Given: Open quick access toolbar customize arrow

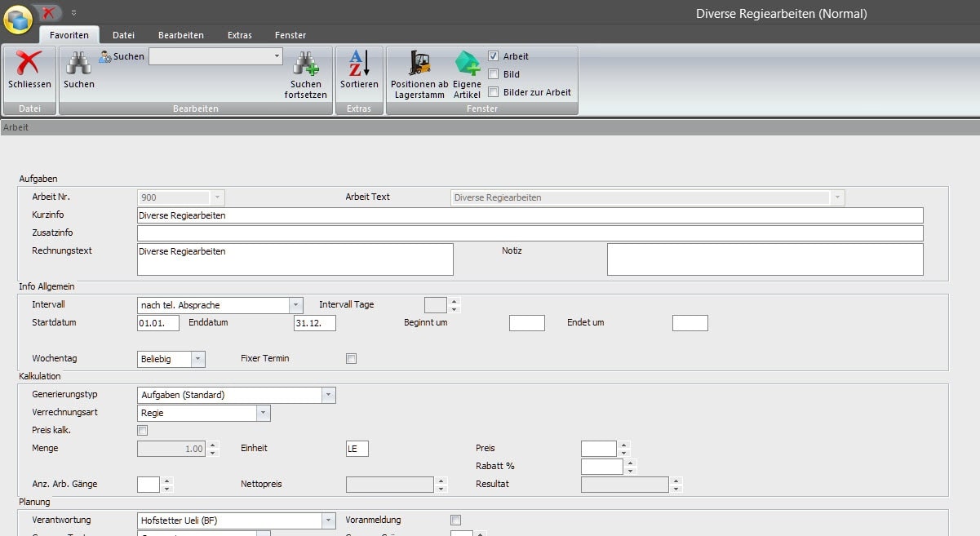Looking at the screenshot, I should pos(73,13).
